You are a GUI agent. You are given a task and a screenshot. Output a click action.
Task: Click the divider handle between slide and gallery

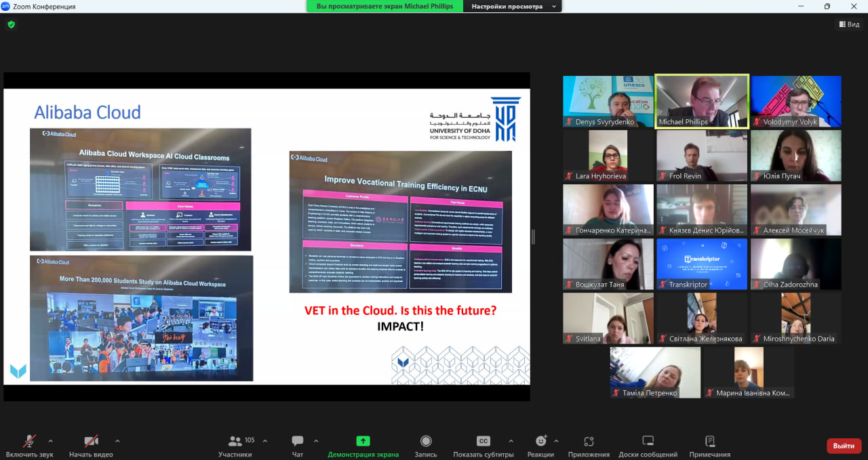point(533,236)
